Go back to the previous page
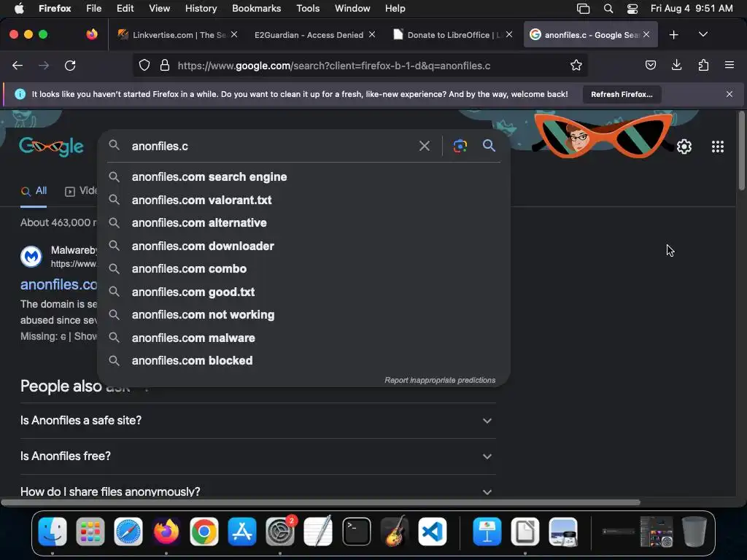 coord(18,66)
